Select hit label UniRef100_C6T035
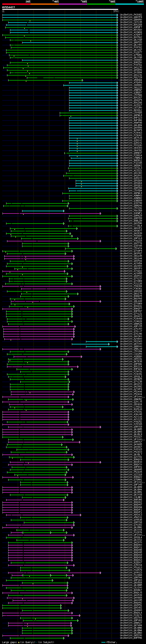This screenshot has height=644, width=146. point(131,22)
